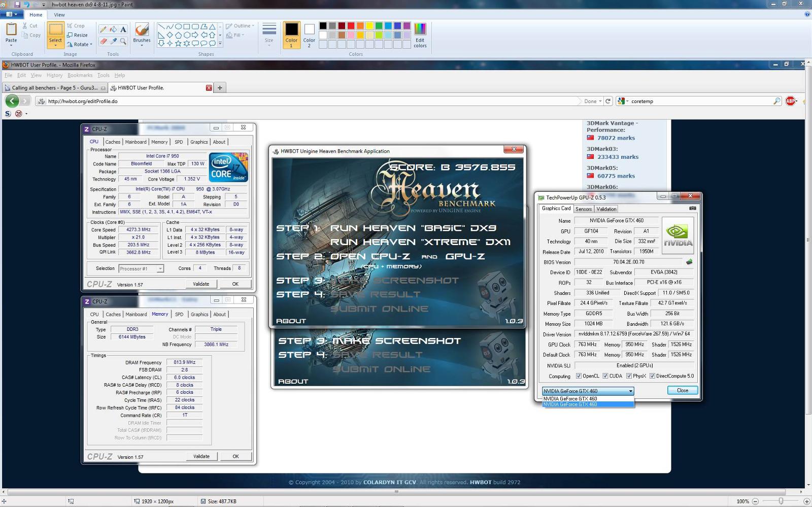The height and width of the screenshot is (507, 812).
Task: Click the 78072 marks link
Action: pyautogui.click(x=616, y=138)
